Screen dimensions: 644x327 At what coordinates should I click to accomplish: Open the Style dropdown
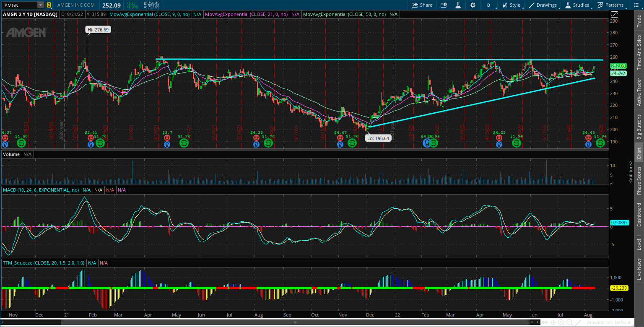point(511,5)
